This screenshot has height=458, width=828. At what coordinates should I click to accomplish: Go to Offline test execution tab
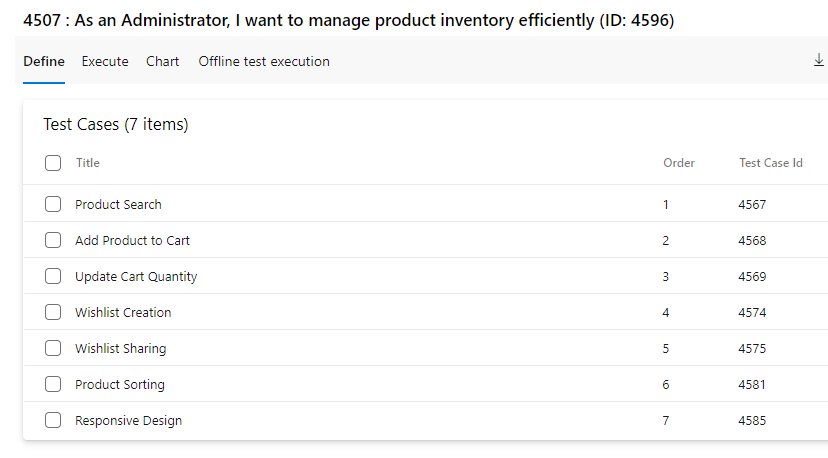(x=264, y=61)
